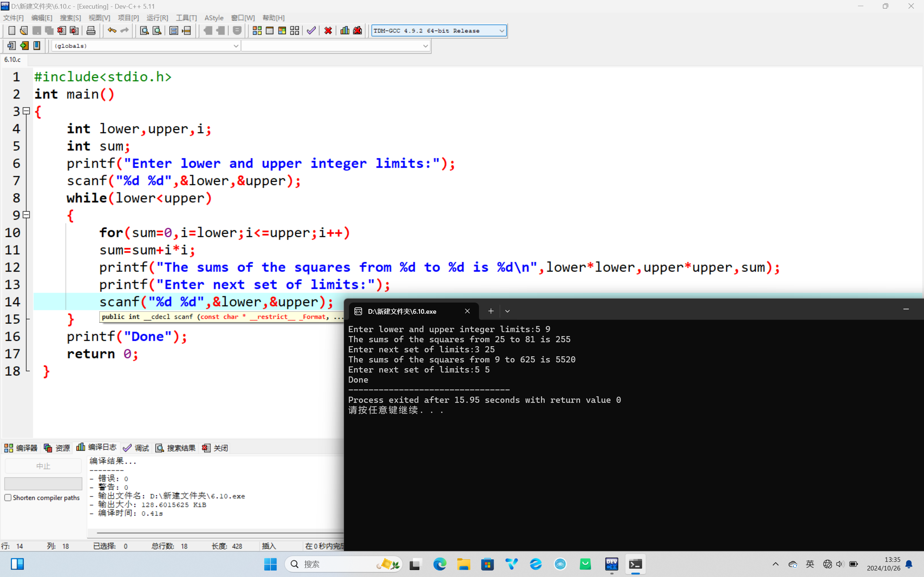Click the New file toolbar icon
924x577 pixels.
point(12,31)
